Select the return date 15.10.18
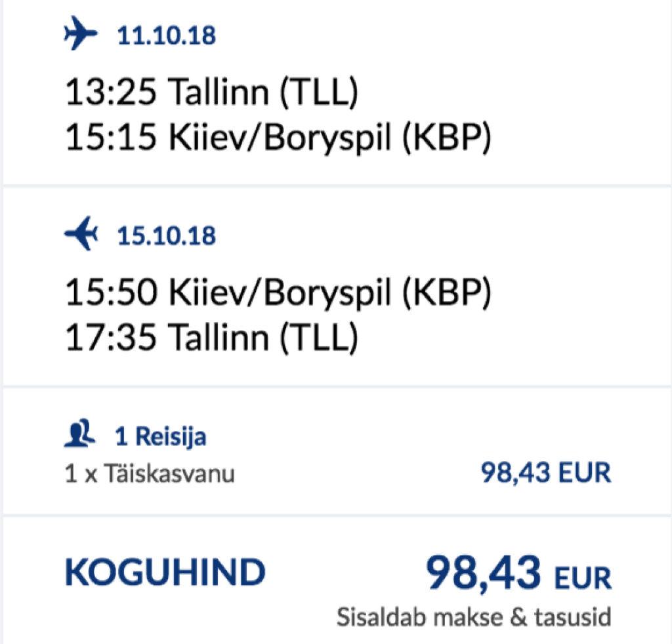 pos(167,235)
